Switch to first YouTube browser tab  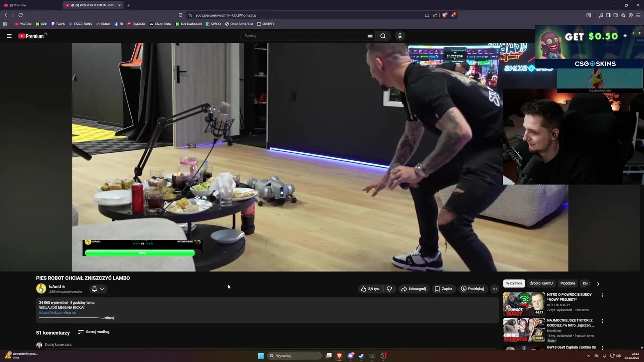pos(30,5)
